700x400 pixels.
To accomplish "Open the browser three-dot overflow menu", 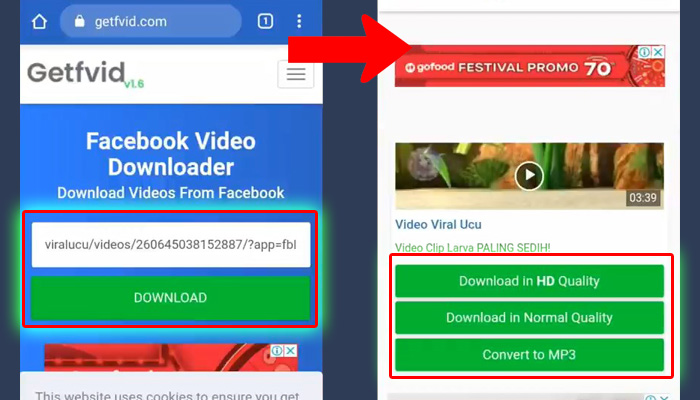I will coord(299,21).
